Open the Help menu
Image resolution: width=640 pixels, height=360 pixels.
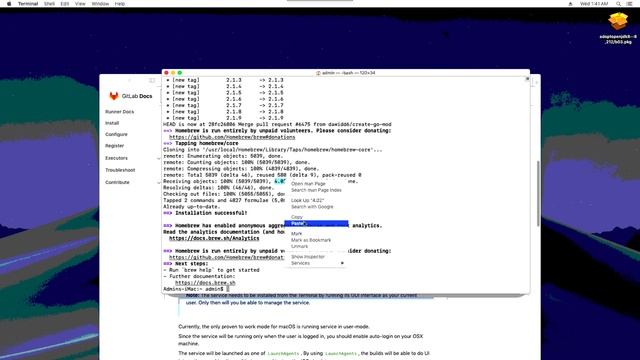(120, 4)
